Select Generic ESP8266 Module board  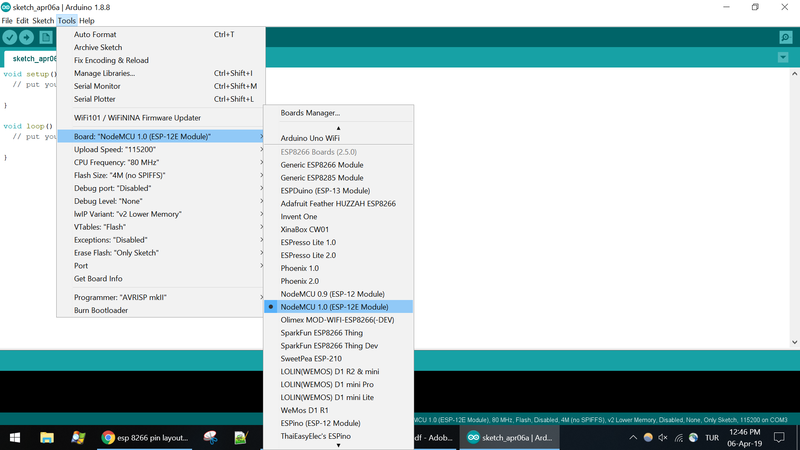pos(338,165)
